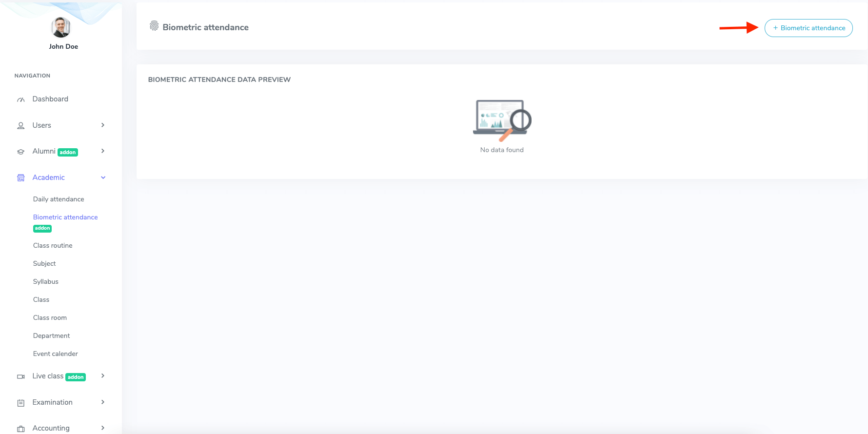Select Department in the sidebar
This screenshot has height=434, width=868.
pos(52,336)
